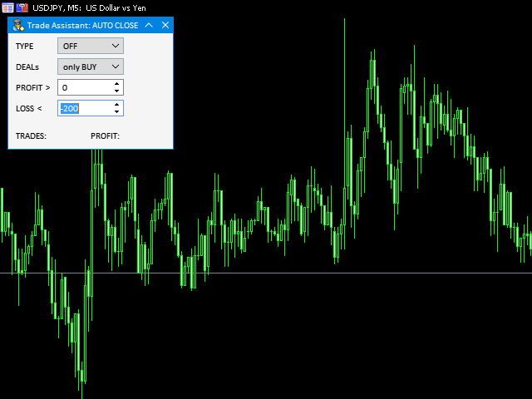Click the Trade Assistant expert advisor icon
The width and height of the screenshot is (532, 399).
pos(17,25)
